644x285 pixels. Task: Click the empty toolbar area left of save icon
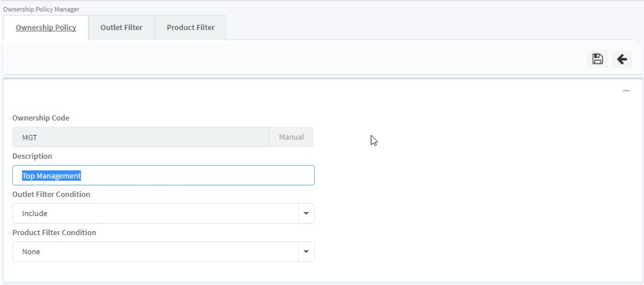tap(293, 59)
